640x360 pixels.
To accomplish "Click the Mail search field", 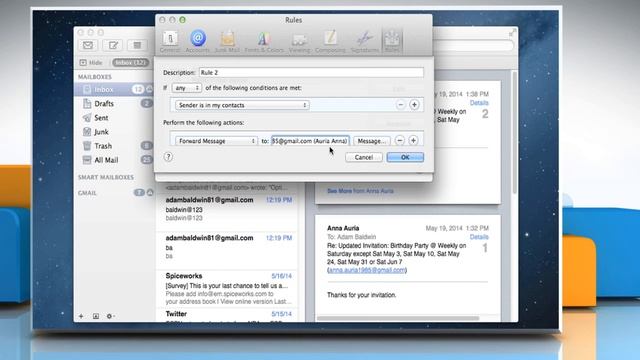I will click(473, 45).
